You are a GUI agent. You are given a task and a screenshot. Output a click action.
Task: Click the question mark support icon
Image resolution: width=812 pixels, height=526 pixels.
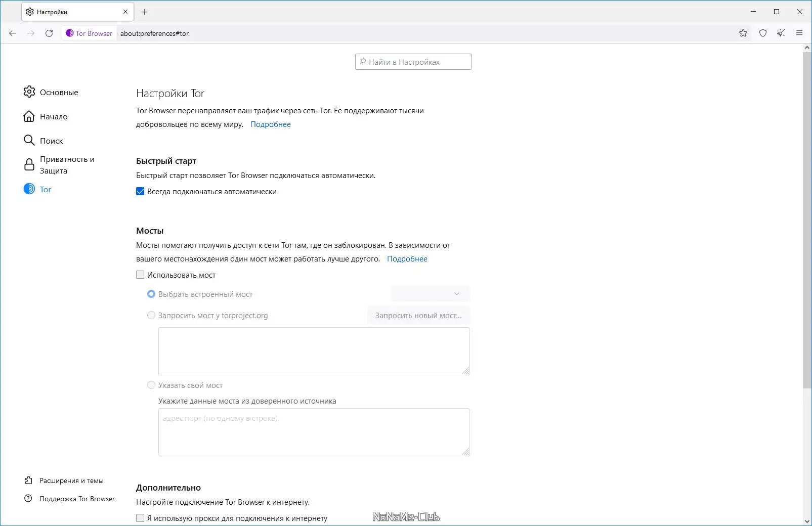click(29, 499)
